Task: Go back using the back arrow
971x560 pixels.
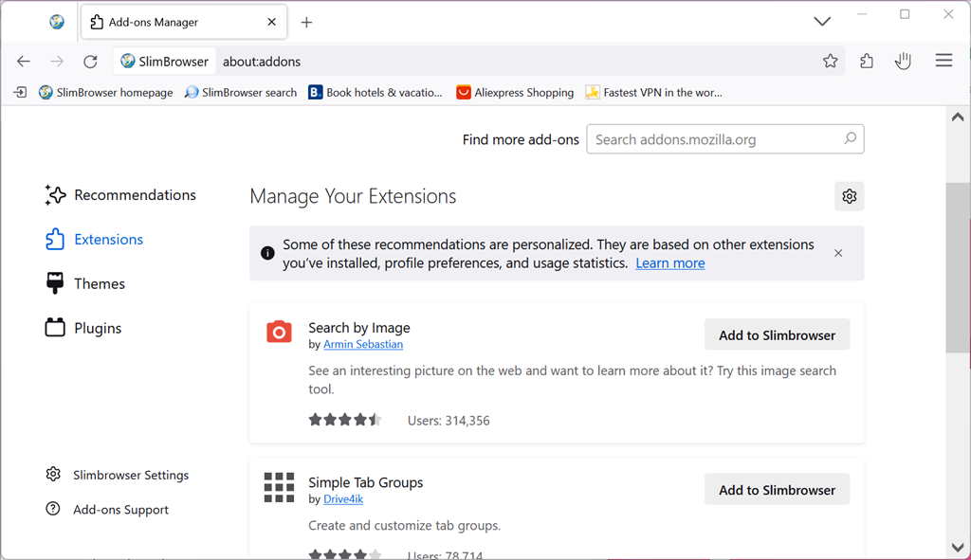Action: (24, 62)
